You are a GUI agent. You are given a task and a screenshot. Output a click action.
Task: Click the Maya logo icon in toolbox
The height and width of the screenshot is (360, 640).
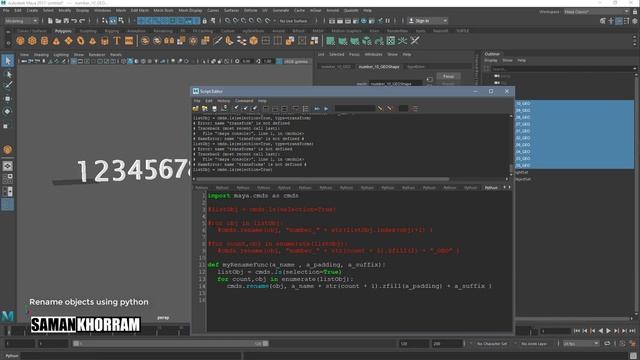point(8,316)
